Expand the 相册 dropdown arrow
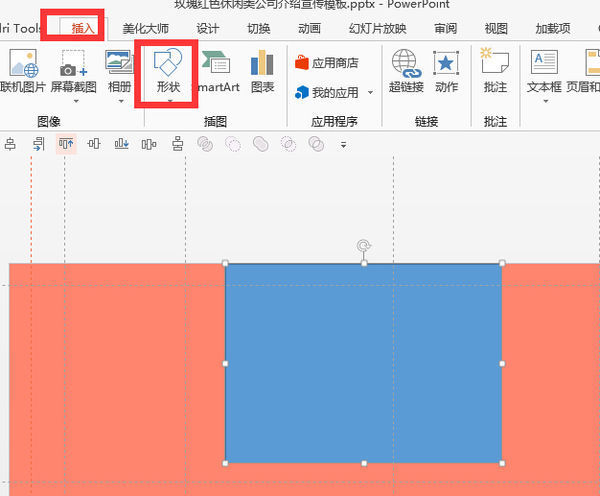This screenshot has width=600, height=496. pos(121,101)
